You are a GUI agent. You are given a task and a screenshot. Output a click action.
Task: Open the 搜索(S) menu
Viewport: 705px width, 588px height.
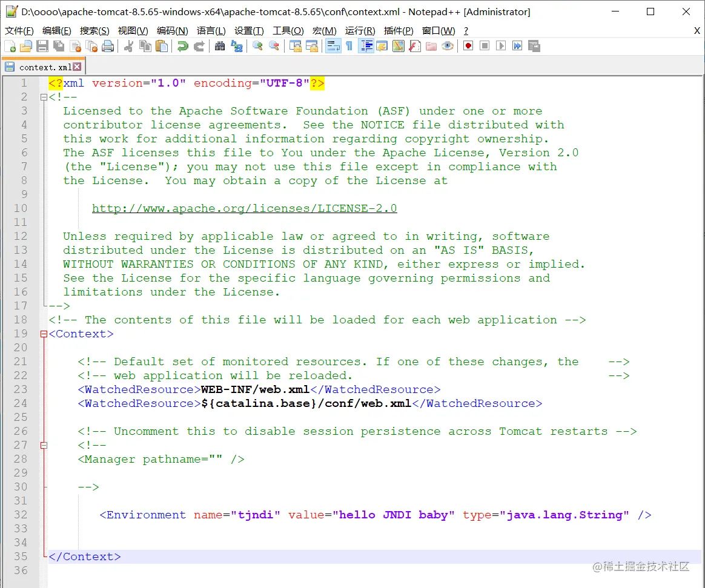click(x=94, y=30)
